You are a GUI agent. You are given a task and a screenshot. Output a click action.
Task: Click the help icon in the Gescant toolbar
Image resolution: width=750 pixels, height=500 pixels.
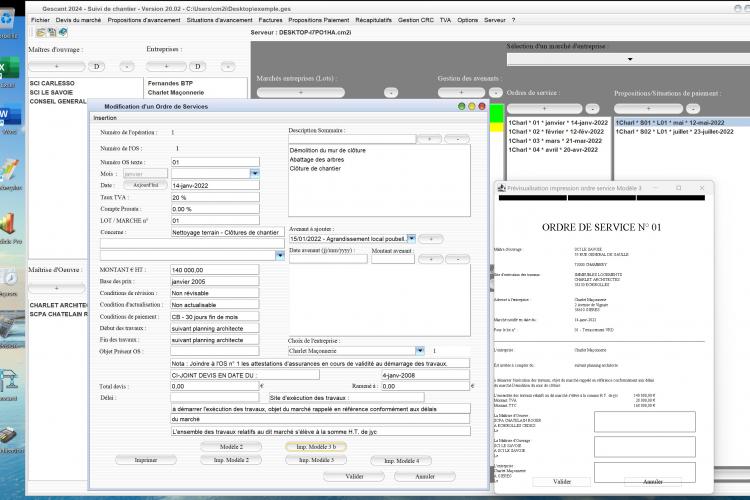62,33
